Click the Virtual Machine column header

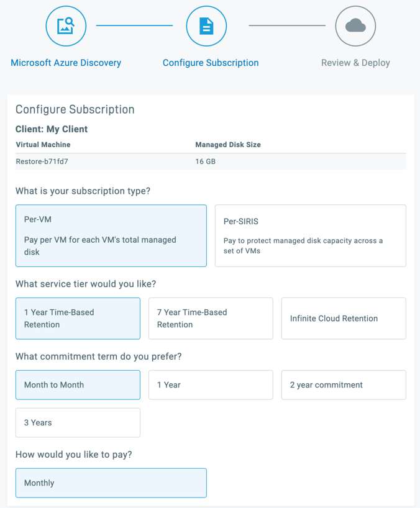[x=43, y=145]
